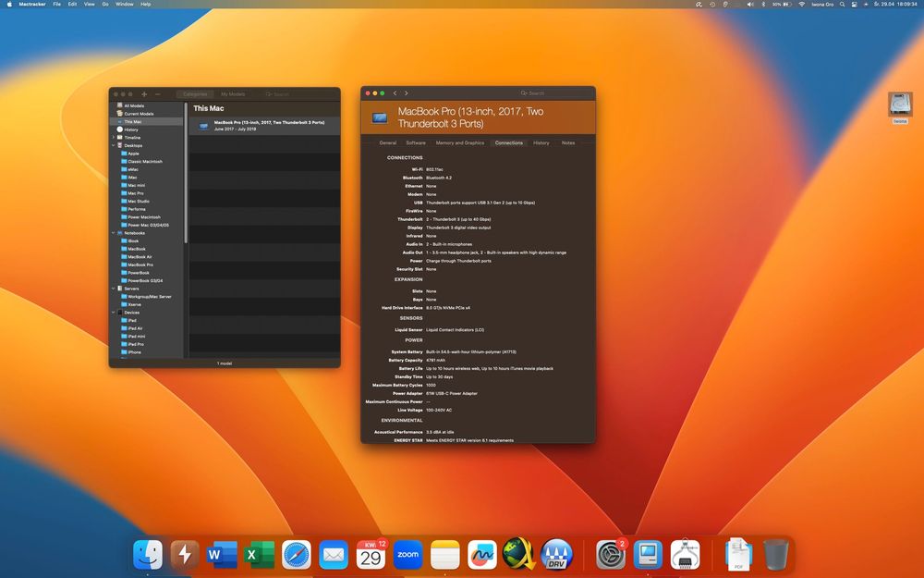
Task: Open the Go menu
Action: [105, 4]
